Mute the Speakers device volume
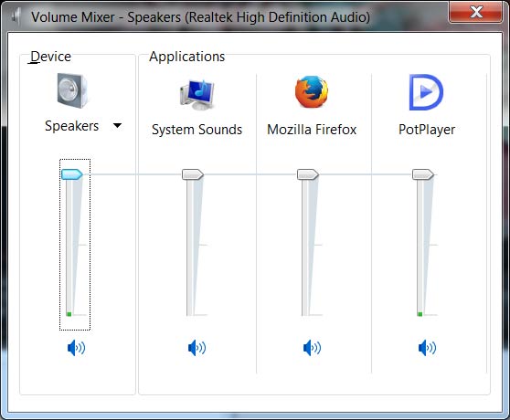Viewport: 510px width, 420px height. (x=76, y=348)
